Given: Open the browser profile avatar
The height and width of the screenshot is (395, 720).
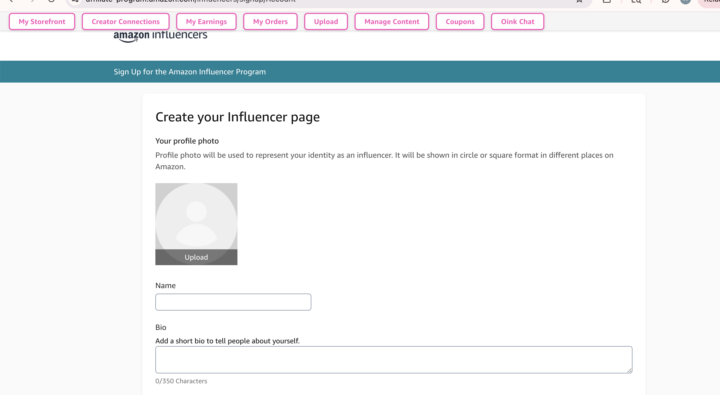Looking at the screenshot, I should tap(685, 1).
